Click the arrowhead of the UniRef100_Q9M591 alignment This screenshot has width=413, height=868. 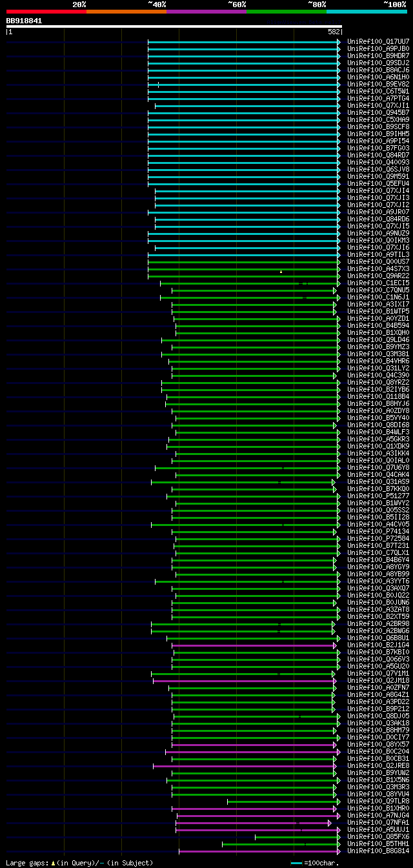click(338, 176)
